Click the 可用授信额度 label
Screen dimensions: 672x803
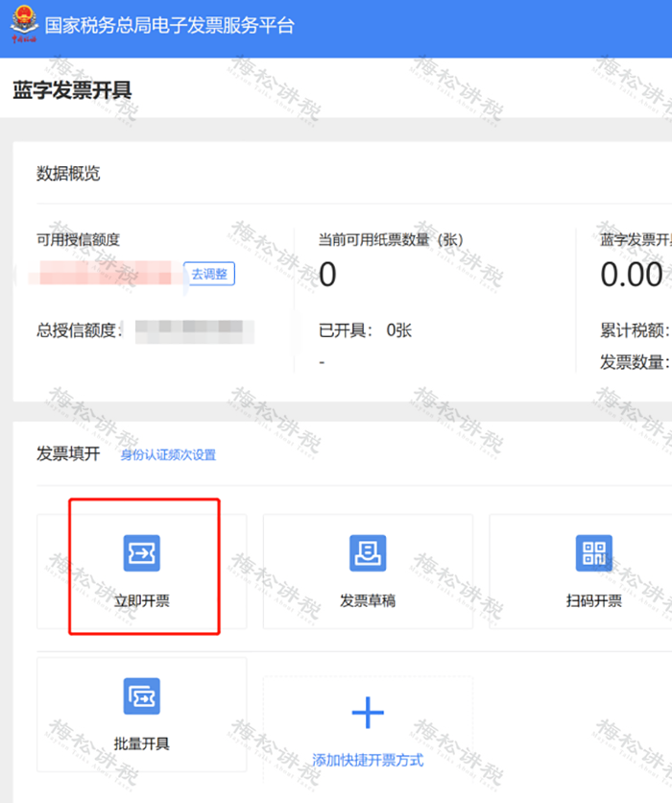[x=78, y=240]
